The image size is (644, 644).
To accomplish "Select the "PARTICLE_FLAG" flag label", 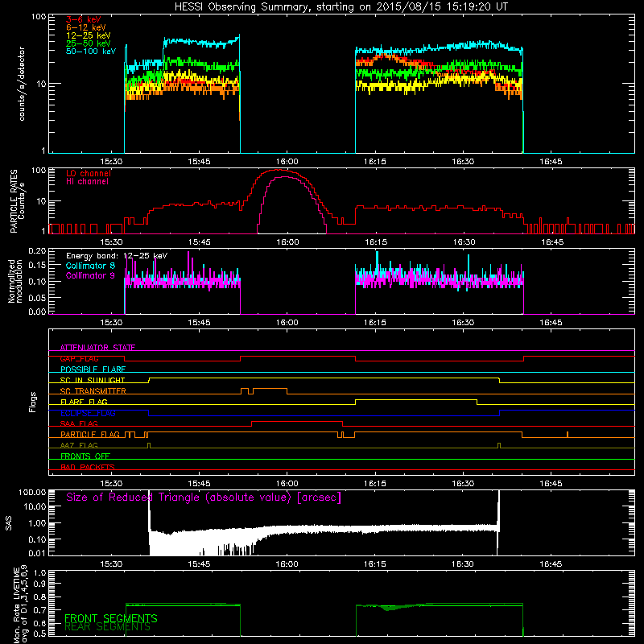I will coord(90,435).
